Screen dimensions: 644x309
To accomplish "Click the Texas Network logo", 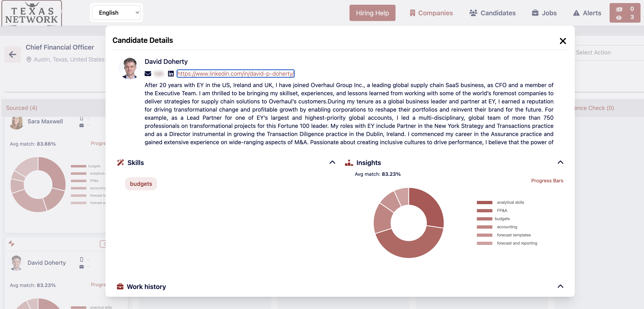I will pyautogui.click(x=32, y=13).
